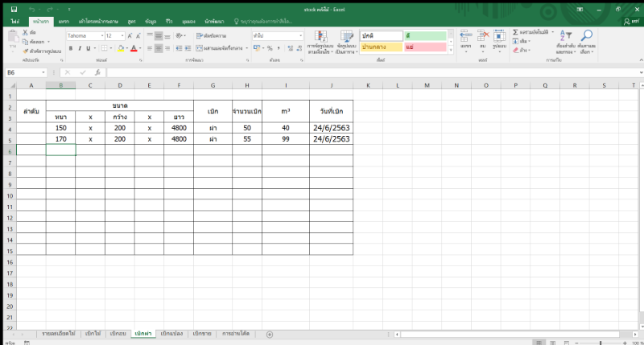Toggle Underline formatting
Screen dimensions: 644x345
[89, 48]
